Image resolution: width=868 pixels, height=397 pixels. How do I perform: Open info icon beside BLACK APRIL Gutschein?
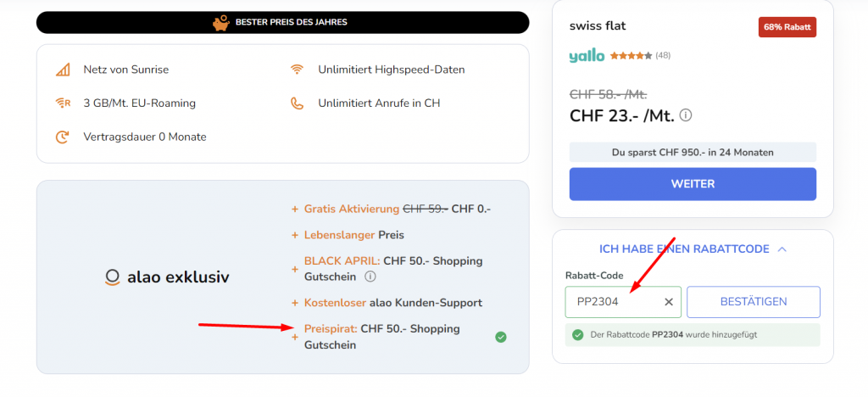click(x=370, y=277)
